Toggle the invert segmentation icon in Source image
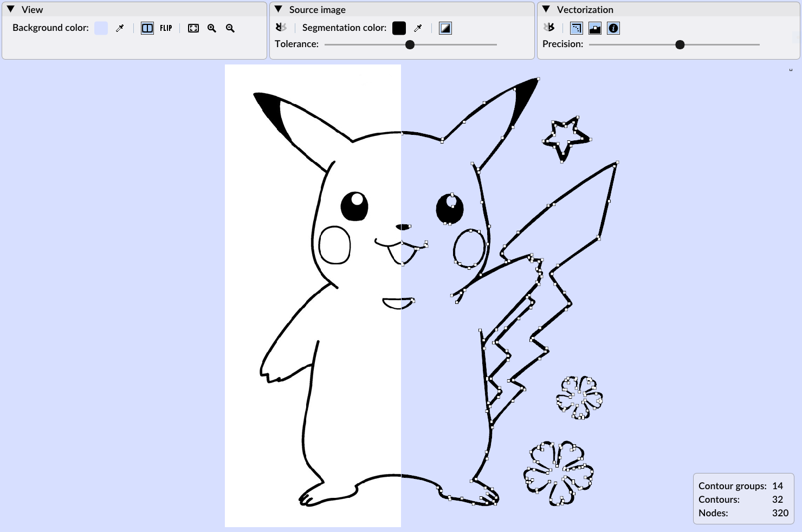This screenshot has height=532, width=802. click(445, 28)
